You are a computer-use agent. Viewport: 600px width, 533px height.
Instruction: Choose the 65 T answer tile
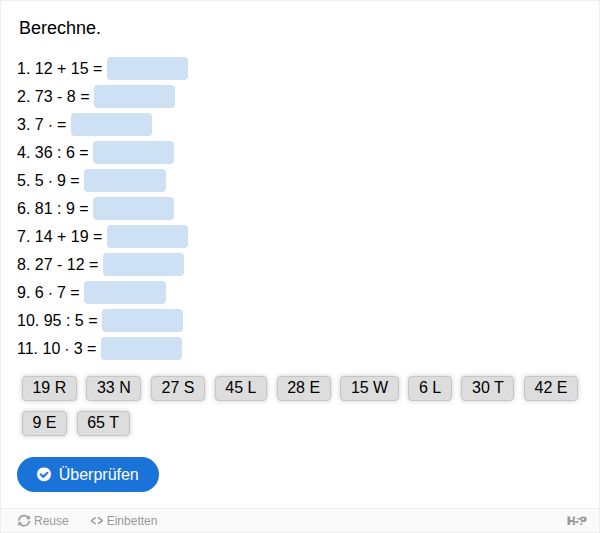point(103,423)
